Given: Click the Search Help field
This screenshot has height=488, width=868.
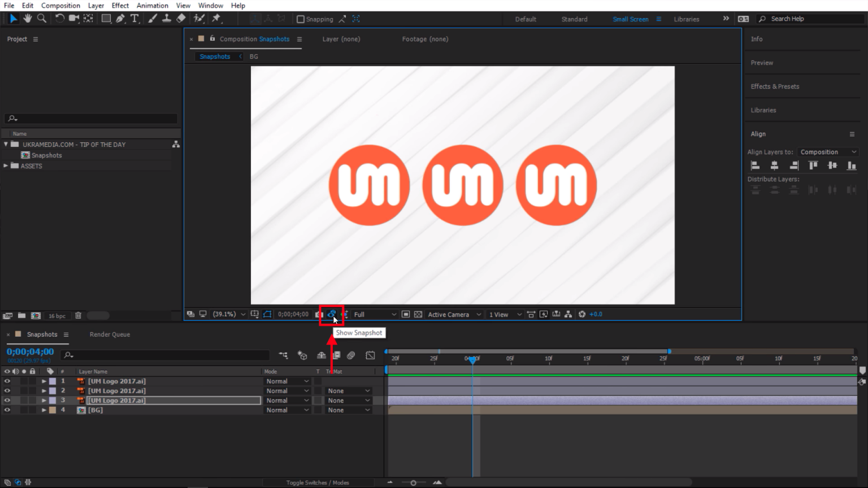Looking at the screenshot, I should 811,19.
